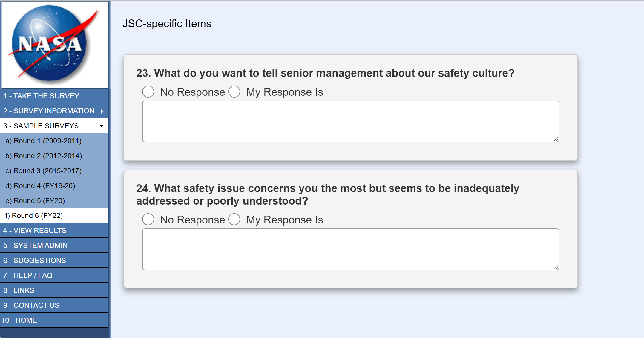
Task: Grab resize handle of question 24 textarea
Action: point(556,267)
